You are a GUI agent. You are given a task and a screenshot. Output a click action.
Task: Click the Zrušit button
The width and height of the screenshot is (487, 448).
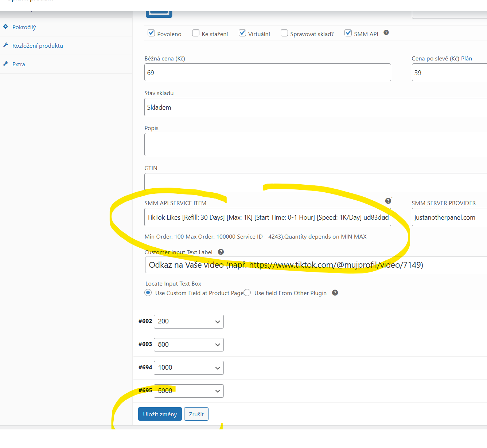click(196, 414)
